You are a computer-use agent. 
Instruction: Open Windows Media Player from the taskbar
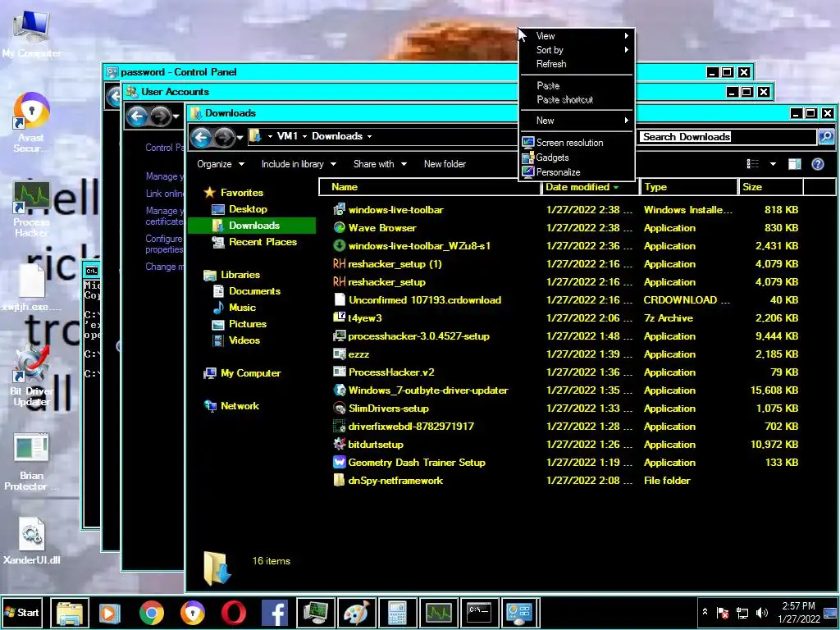point(109,613)
